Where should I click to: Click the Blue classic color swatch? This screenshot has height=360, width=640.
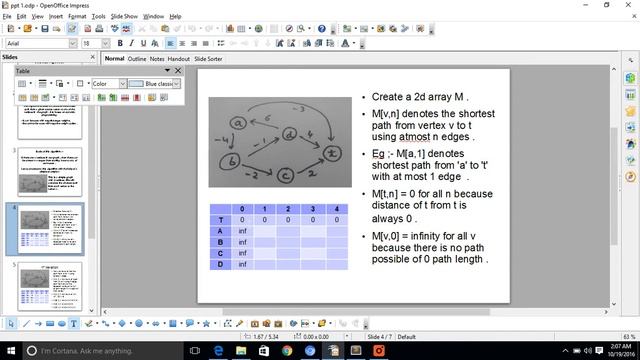click(136, 84)
